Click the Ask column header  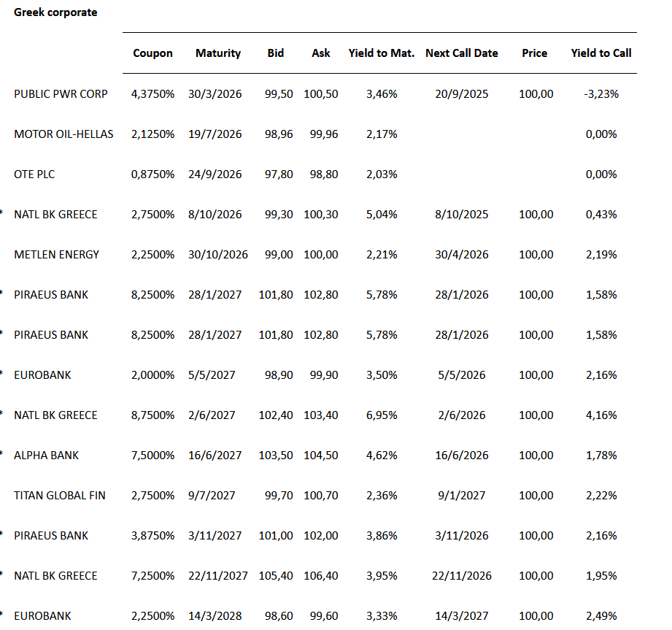coord(321,53)
